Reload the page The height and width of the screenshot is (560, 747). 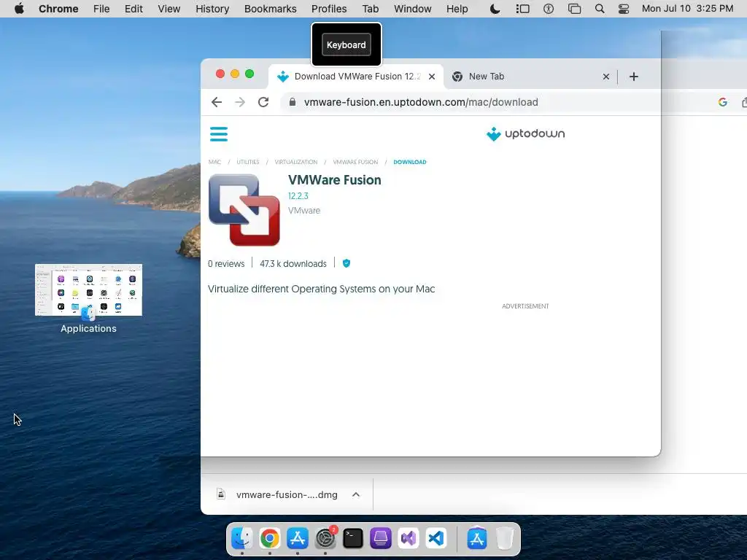point(263,102)
